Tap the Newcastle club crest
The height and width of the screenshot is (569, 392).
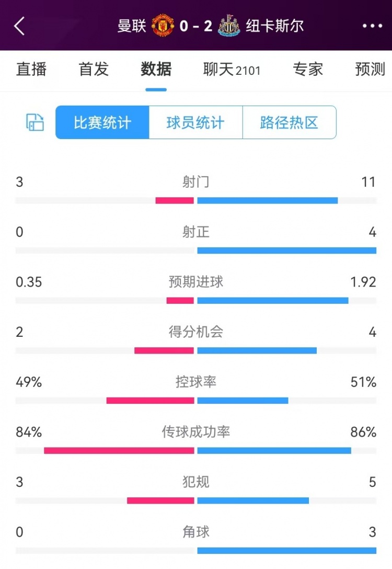(x=229, y=26)
